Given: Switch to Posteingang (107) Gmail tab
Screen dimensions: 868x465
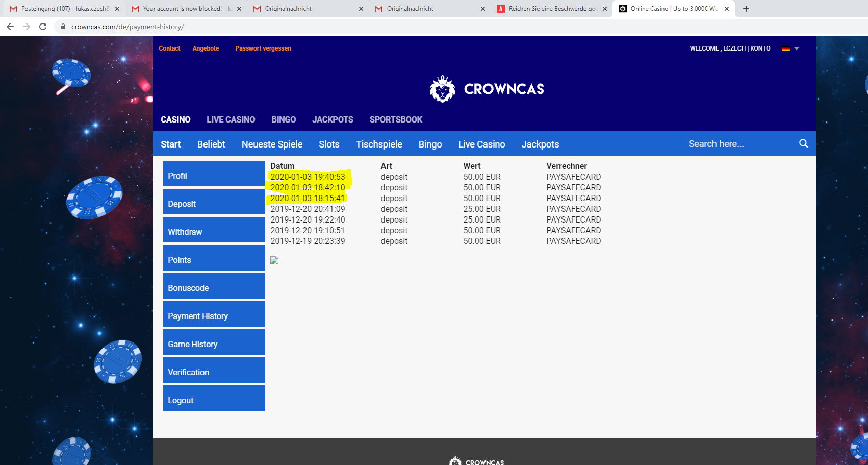Looking at the screenshot, I should [65, 9].
